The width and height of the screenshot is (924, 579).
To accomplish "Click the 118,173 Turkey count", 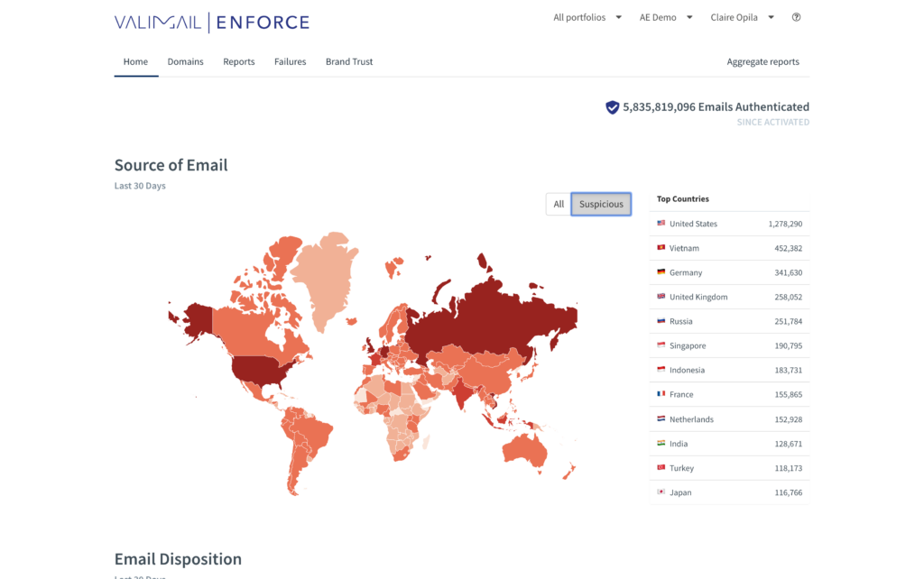I will click(x=788, y=468).
